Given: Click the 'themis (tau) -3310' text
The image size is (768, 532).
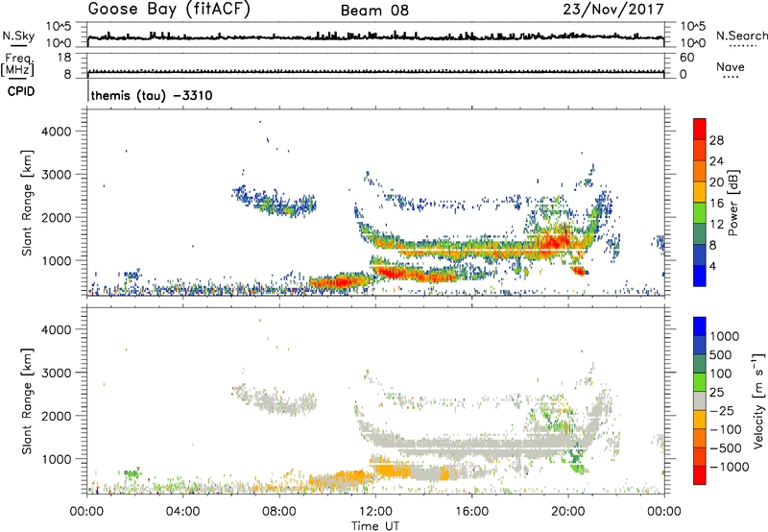Looking at the screenshot, I should point(152,95).
